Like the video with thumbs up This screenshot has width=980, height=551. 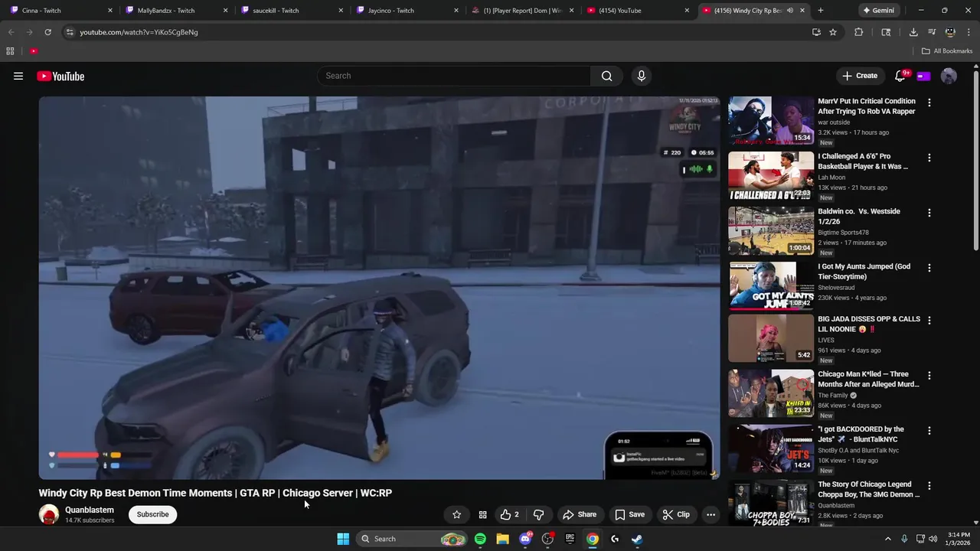510,514
